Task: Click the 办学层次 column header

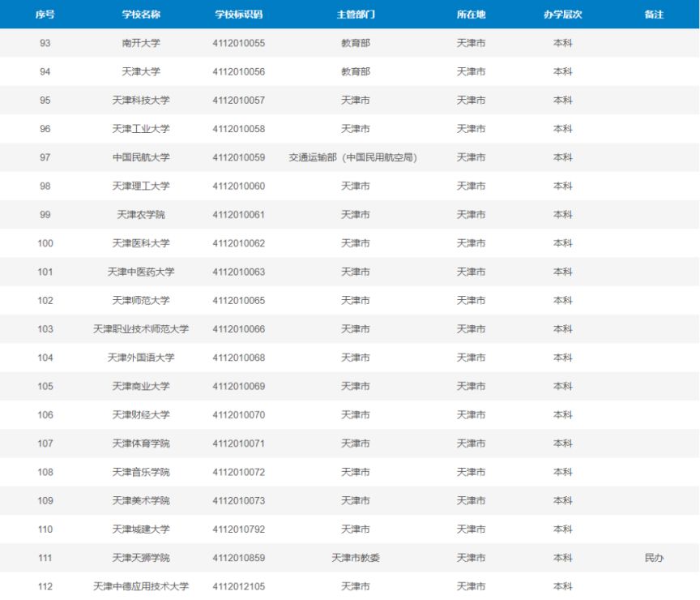Action: coord(563,15)
